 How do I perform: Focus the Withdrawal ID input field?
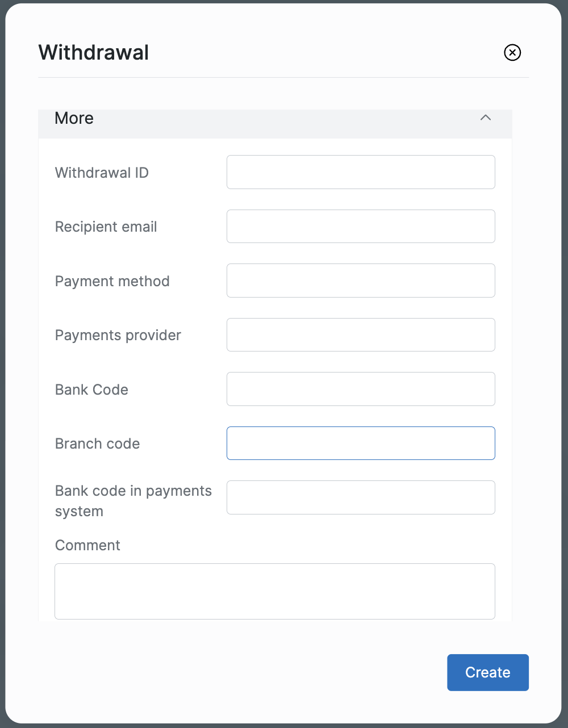pos(361,172)
